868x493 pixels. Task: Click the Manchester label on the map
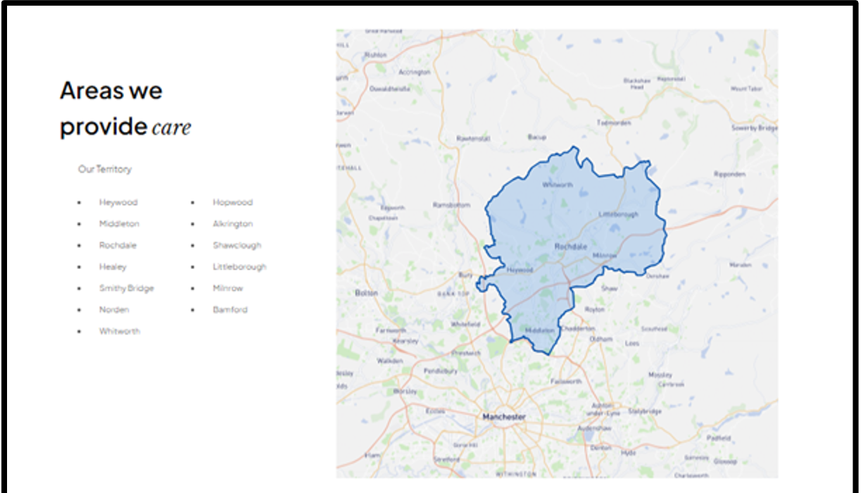click(x=504, y=417)
